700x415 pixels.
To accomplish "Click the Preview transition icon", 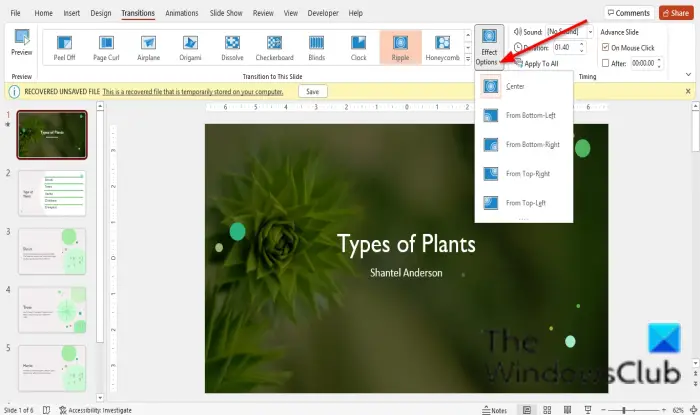I will click(x=21, y=43).
